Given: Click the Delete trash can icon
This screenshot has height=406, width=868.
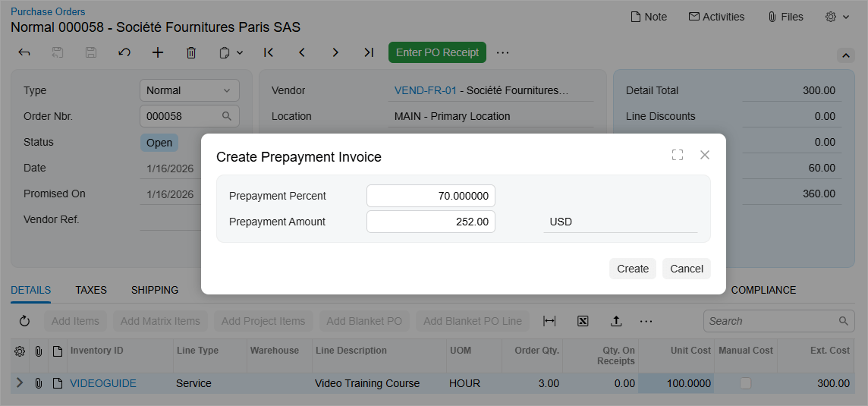Looking at the screenshot, I should pos(191,52).
